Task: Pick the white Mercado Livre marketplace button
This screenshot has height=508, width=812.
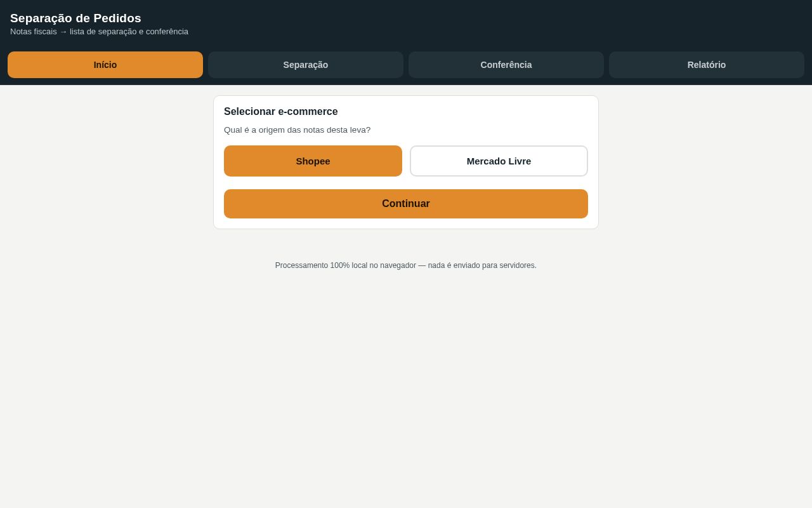Action: (x=499, y=161)
